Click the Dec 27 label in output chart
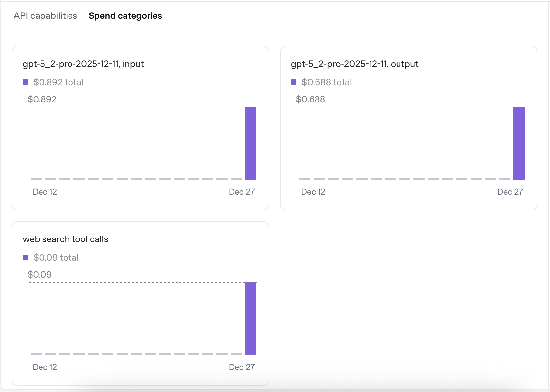550x392 pixels. pyautogui.click(x=510, y=192)
